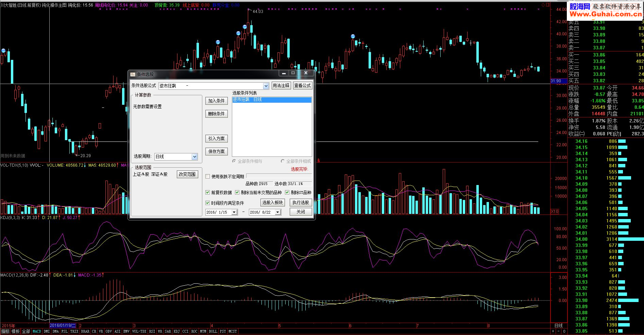Click the X10 volume scale marker
644x335 pixels.
coord(555,211)
